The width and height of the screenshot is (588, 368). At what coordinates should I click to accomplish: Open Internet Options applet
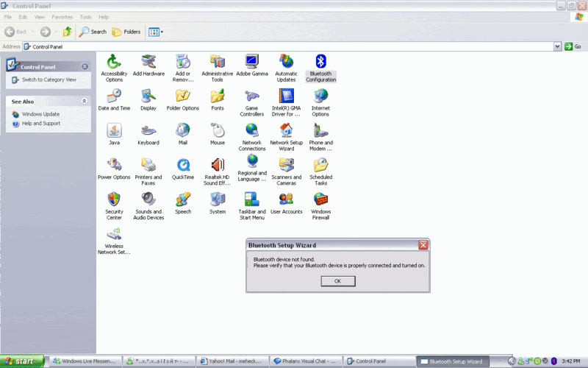click(x=320, y=102)
